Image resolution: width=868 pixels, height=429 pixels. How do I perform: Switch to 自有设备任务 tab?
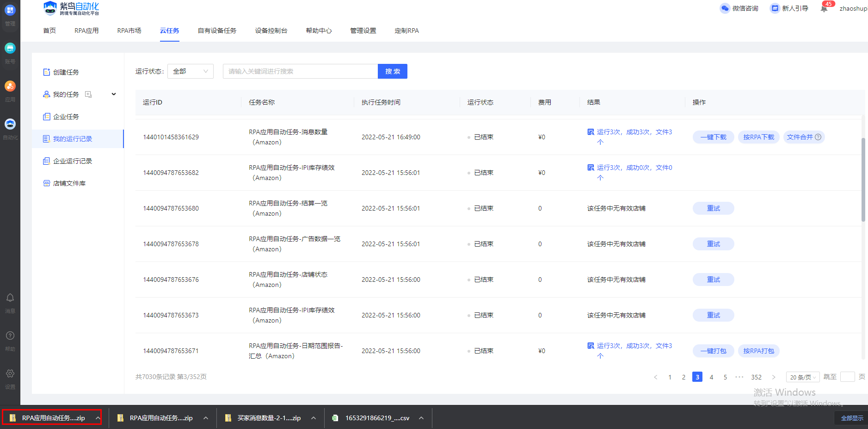(217, 31)
